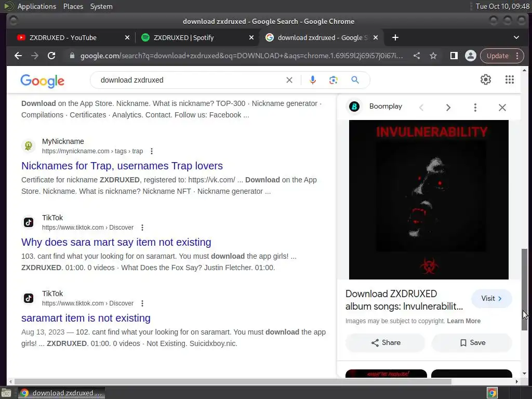The width and height of the screenshot is (532, 399).
Task: Open the System menu
Action: point(101,6)
